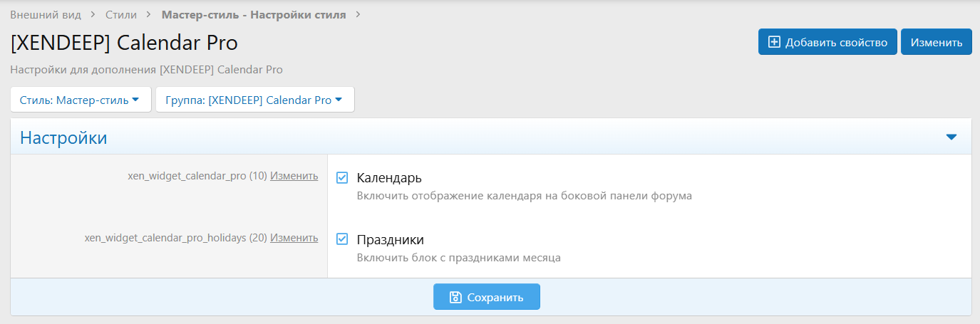
Task: Click Изменить link beside xen_widget_calendar_pro_holidays (20)
Action: pyautogui.click(x=294, y=238)
